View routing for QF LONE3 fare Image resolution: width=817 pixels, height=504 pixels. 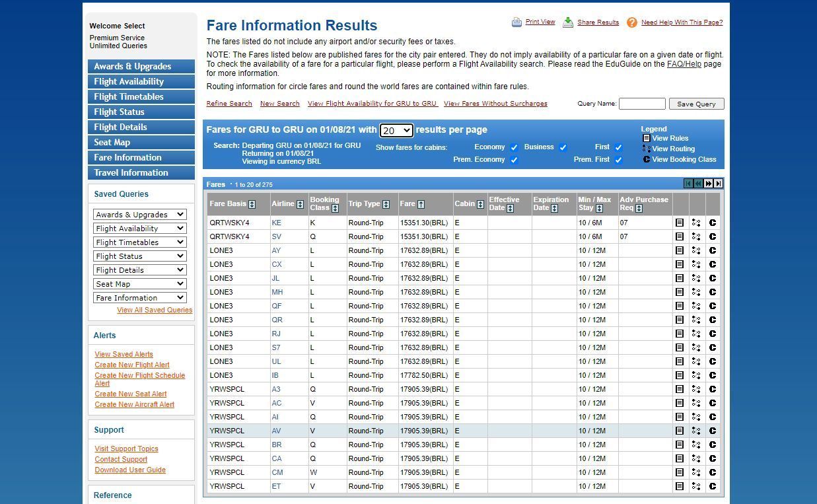(x=695, y=306)
